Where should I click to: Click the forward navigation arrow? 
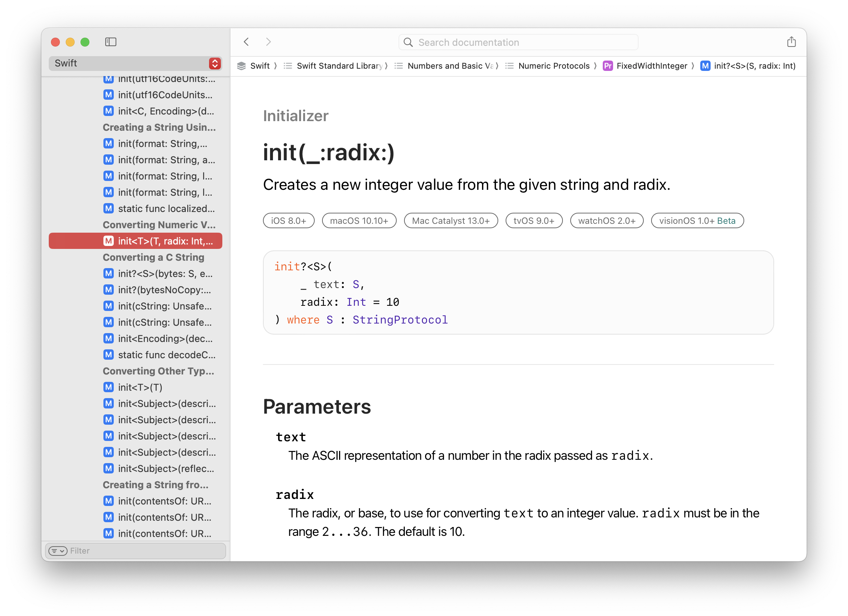pos(268,42)
